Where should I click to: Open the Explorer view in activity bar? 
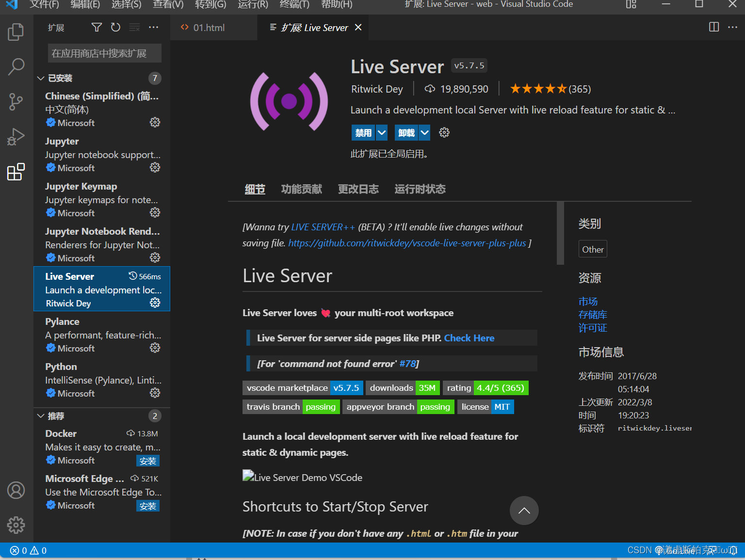[x=16, y=32]
